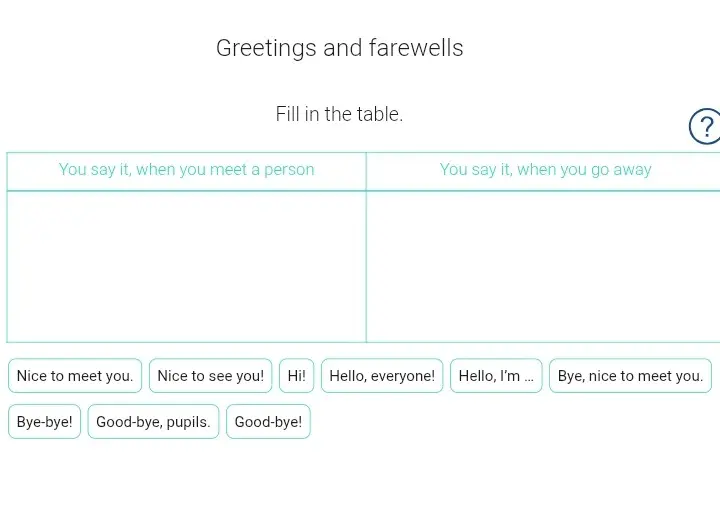Pick the 'Nice to see you!' phrase
This screenshot has height=521, width=720.
click(210, 376)
